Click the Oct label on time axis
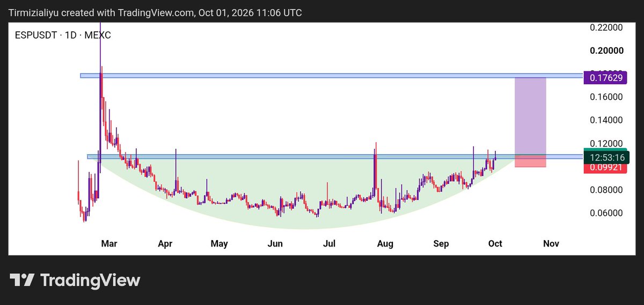The image size is (644, 305). coord(495,244)
